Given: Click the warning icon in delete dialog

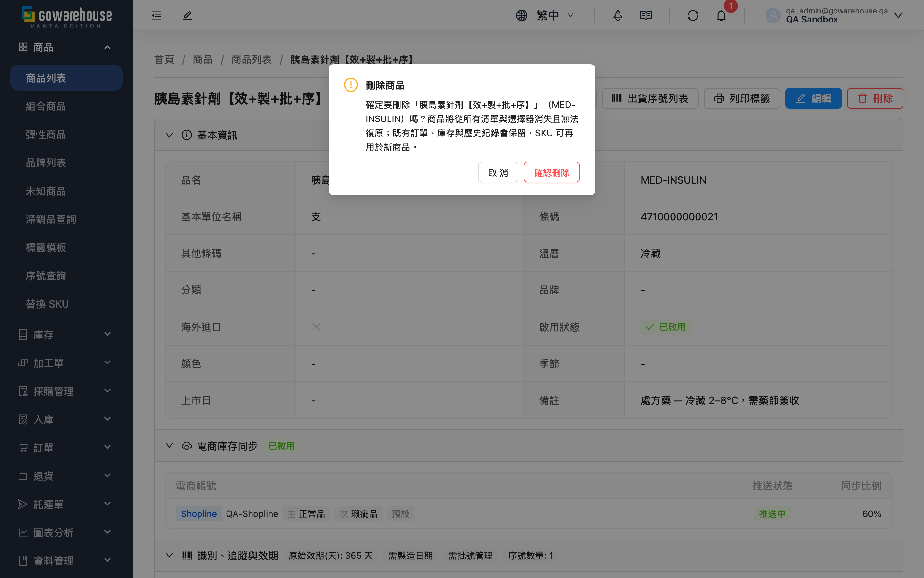Looking at the screenshot, I should (351, 85).
